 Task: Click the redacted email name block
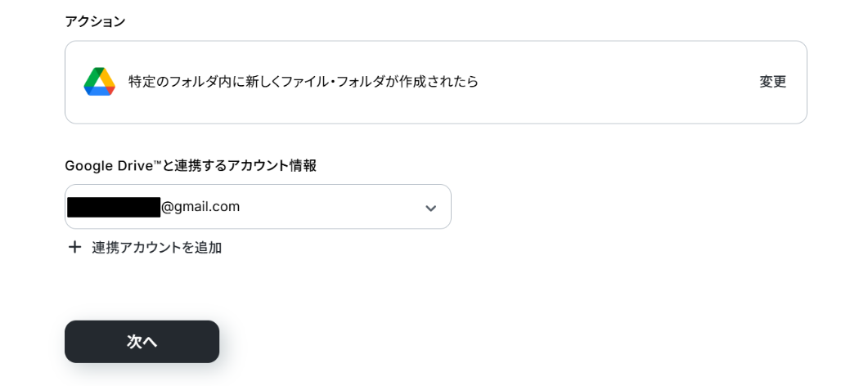[113, 207]
